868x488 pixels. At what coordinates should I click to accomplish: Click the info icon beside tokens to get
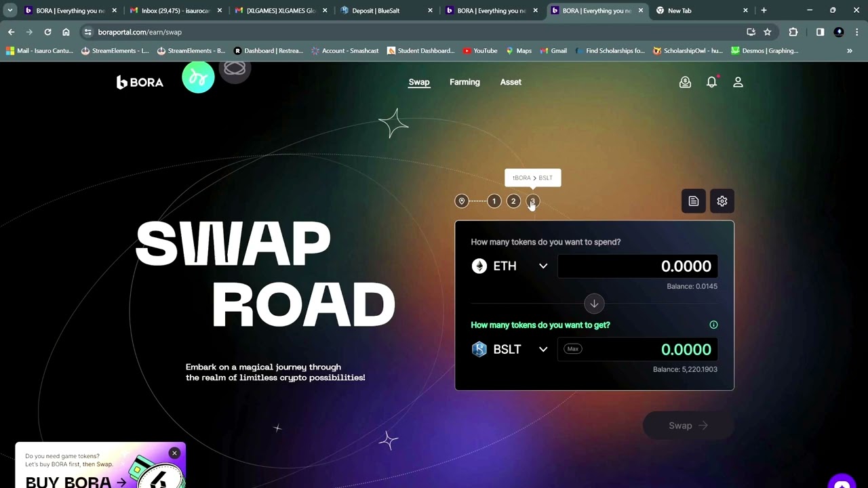tap(713, 325)
